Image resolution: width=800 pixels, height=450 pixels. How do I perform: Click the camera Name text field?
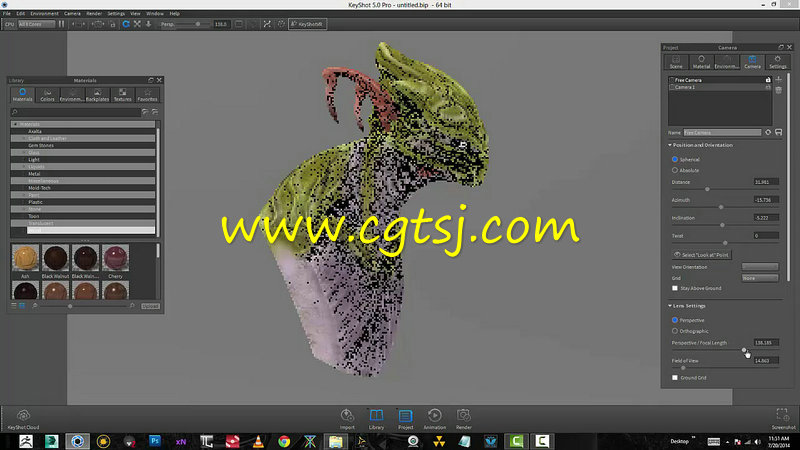[722, 132]
